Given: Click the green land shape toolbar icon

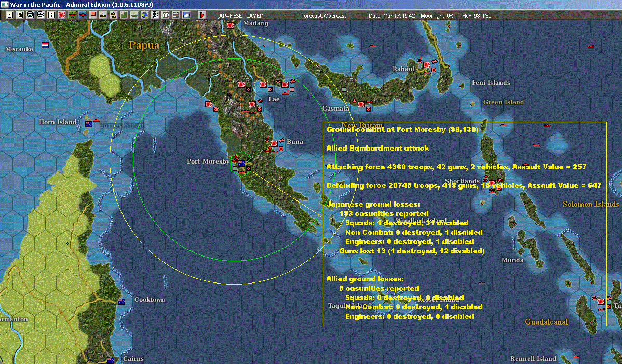Looking at the screenshot, I should (124, 15).
